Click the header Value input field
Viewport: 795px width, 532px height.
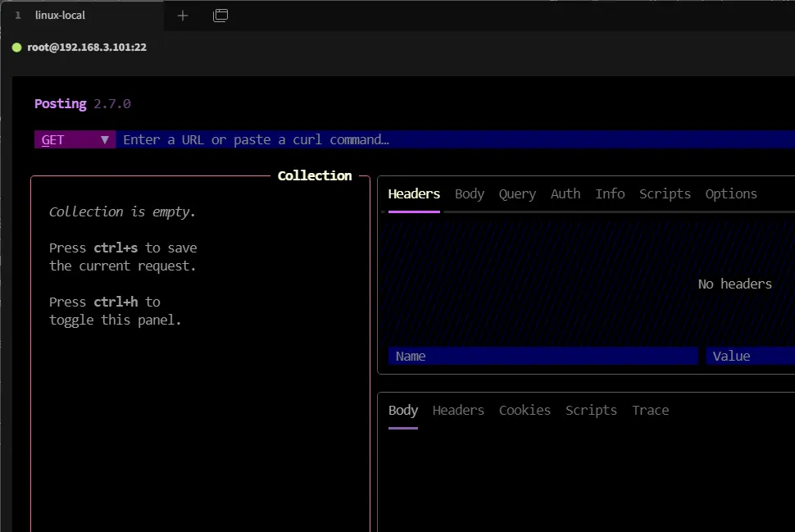tap(750, 357)
